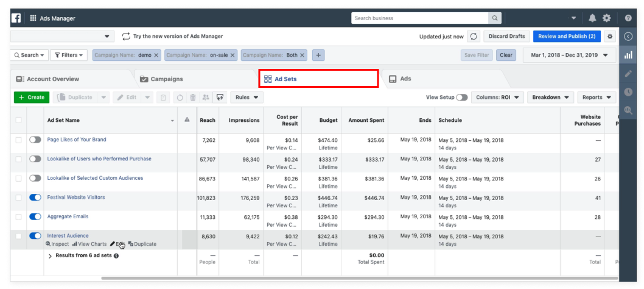Open the Ads Manager grid menu icon

tap(33, 18)
